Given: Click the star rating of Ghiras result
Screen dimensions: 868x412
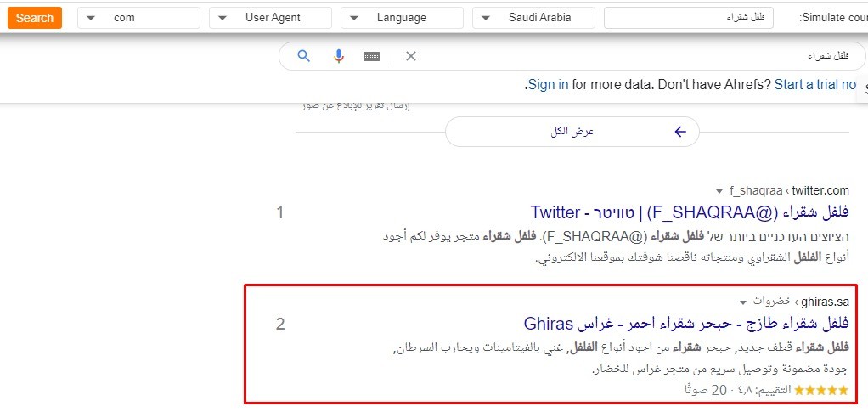Looking at the screenshot, I should (x=821, y=391).
